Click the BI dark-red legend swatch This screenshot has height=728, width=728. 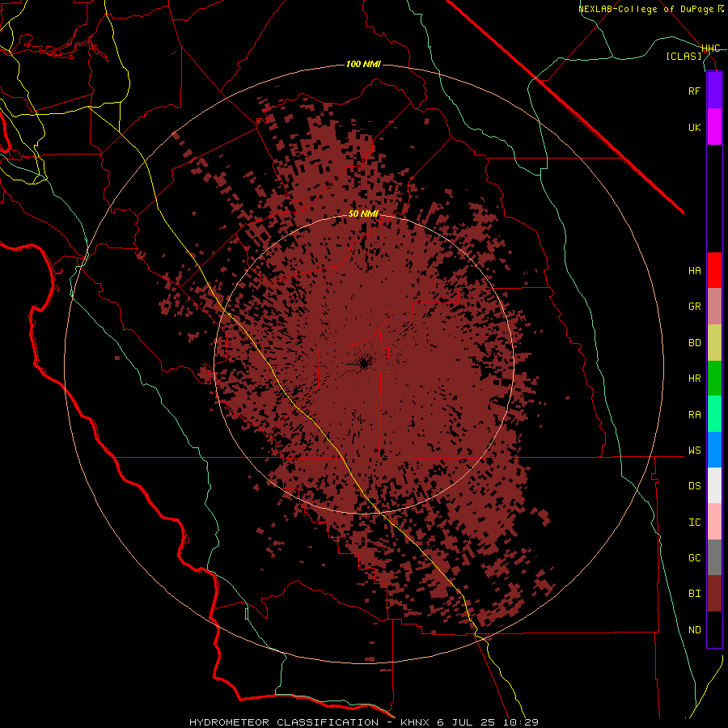[x=714, y=594]
